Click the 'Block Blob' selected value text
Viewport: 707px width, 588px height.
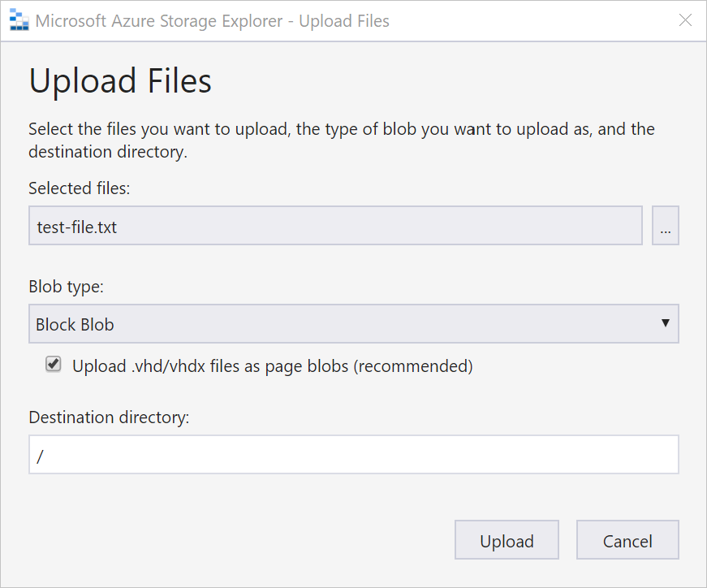point(75,325)
